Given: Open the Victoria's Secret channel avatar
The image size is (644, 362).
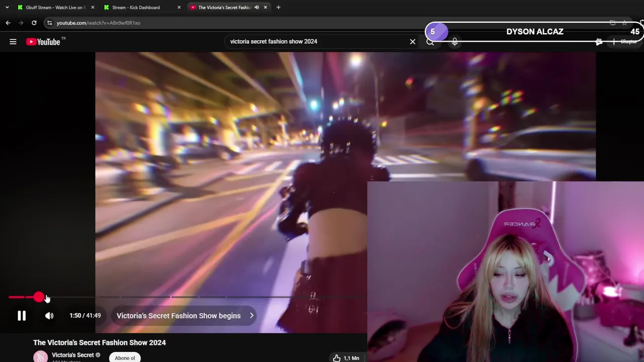Looking at the screenshot, I should [x=40, y=357].
